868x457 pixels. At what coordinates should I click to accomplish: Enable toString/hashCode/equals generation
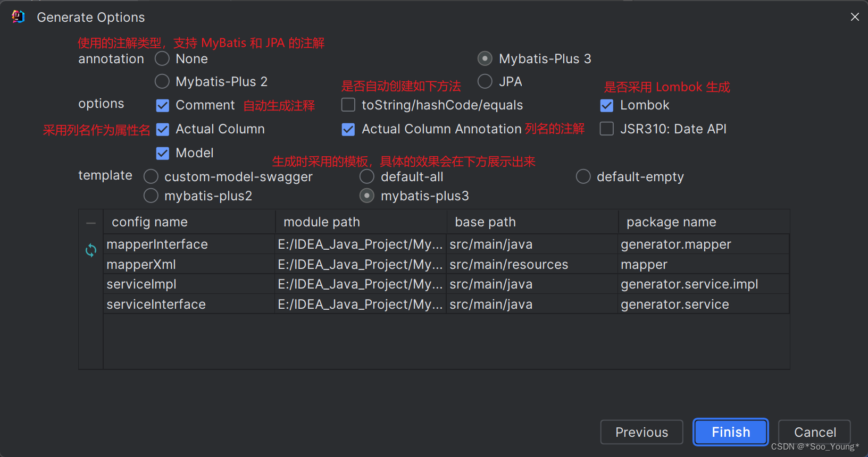[x=348, y=105]
